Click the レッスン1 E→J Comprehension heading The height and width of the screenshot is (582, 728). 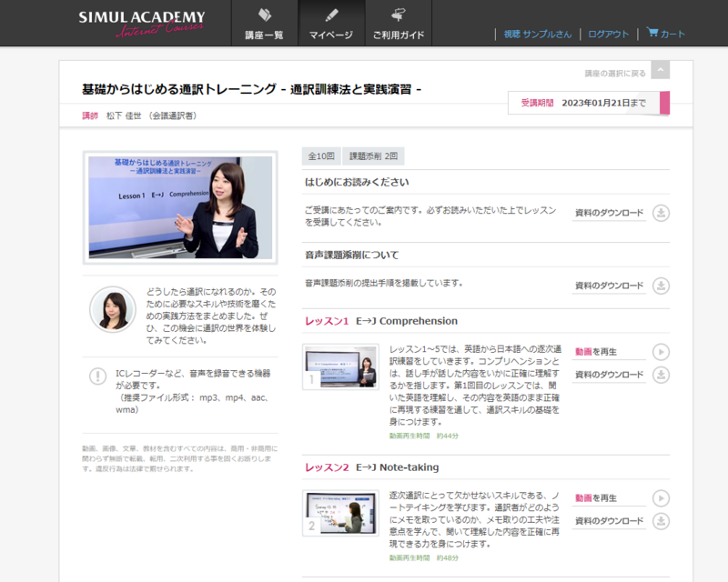(381, 321)
